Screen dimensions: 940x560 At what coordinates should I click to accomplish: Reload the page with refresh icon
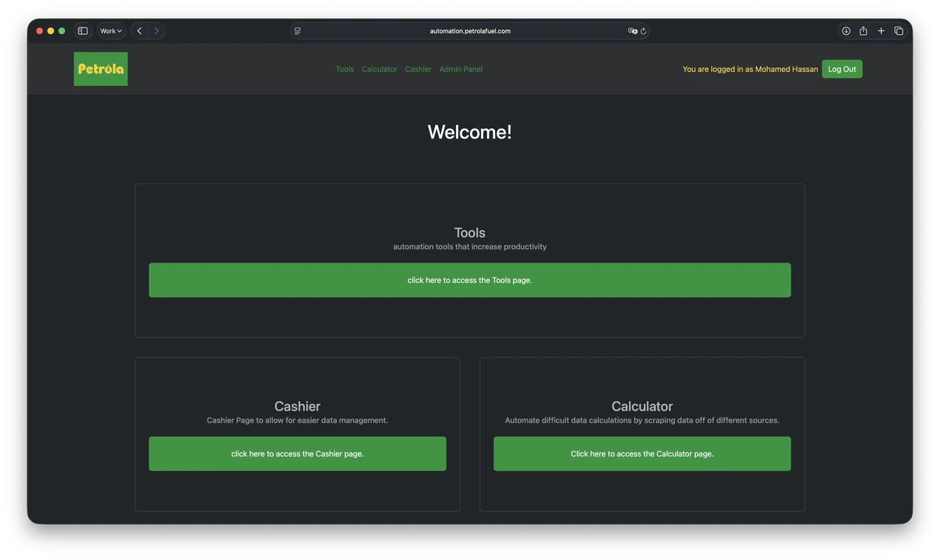click(x=643, y=31)
